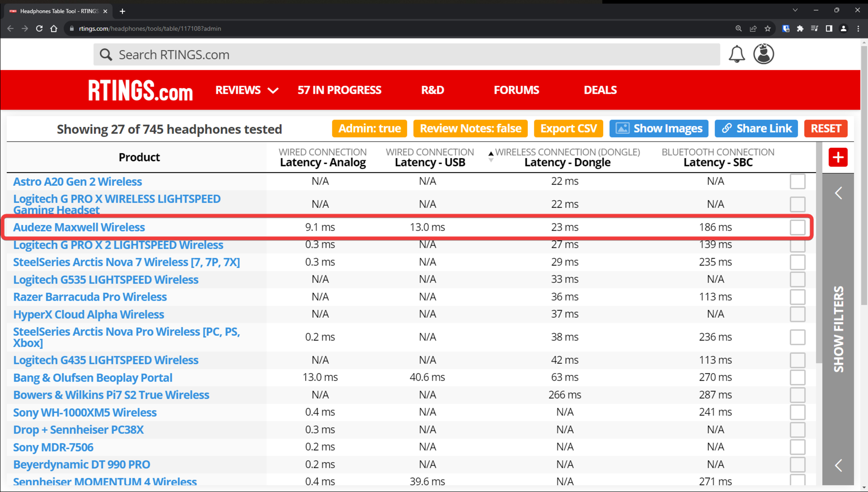Select the Bang & Olufsen Beoplay Portal checkbox
Screen dimensions: 868x492
797,377
